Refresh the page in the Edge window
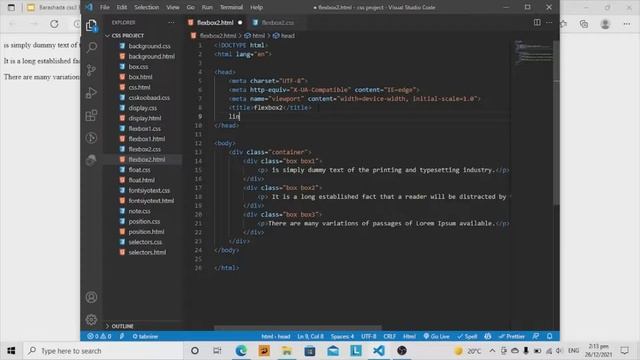640x360 pixels. (54, 24)
